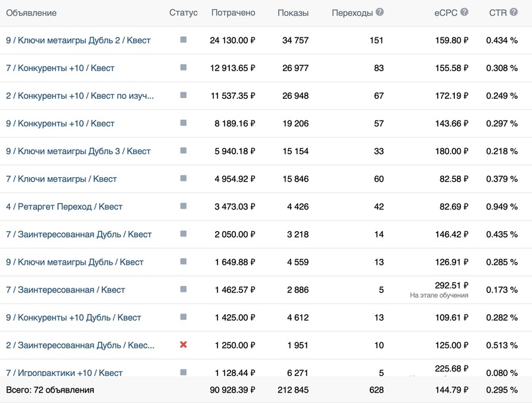Click status square for 7 / Конкуренты +10
The height and width of the screenshot is (403, 532).
point(183,67)
